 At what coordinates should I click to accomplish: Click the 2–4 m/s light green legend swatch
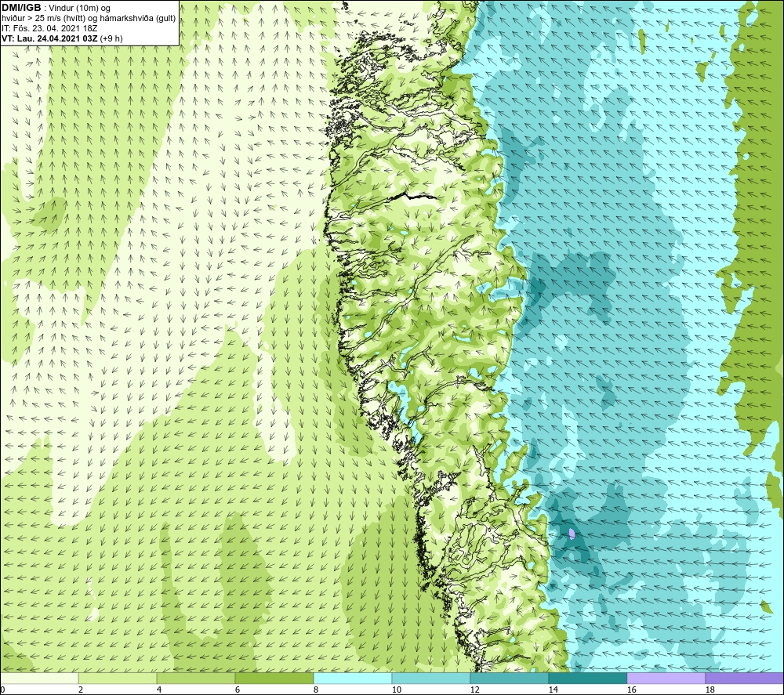point(118,678)
